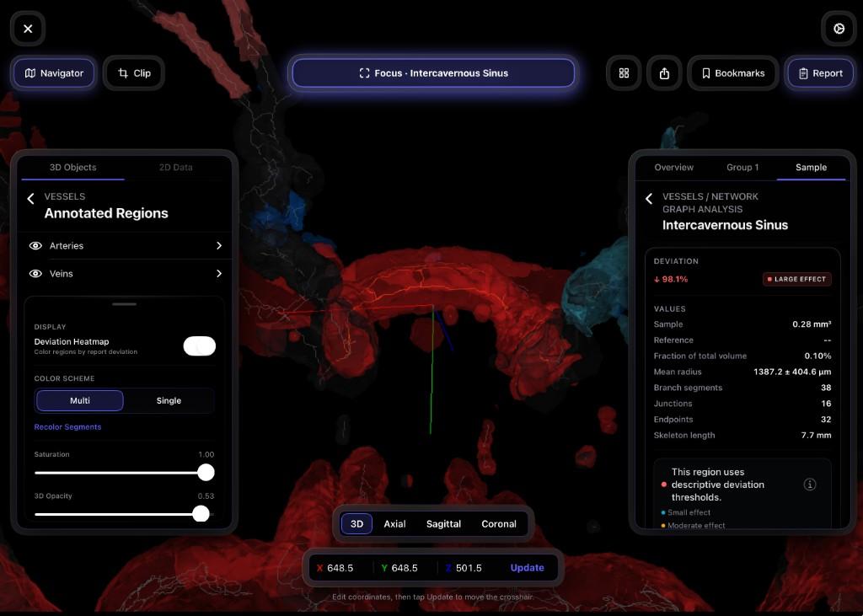The height and width of the screenshot is (616, 863).
Task: Go back from Intercavernous Sinus using the arrow
Action: (650, 198)
